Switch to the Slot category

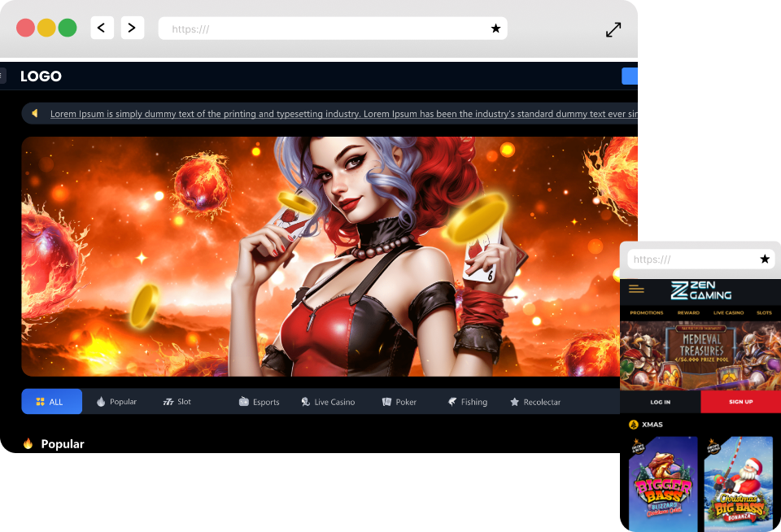tap(177, 402)
